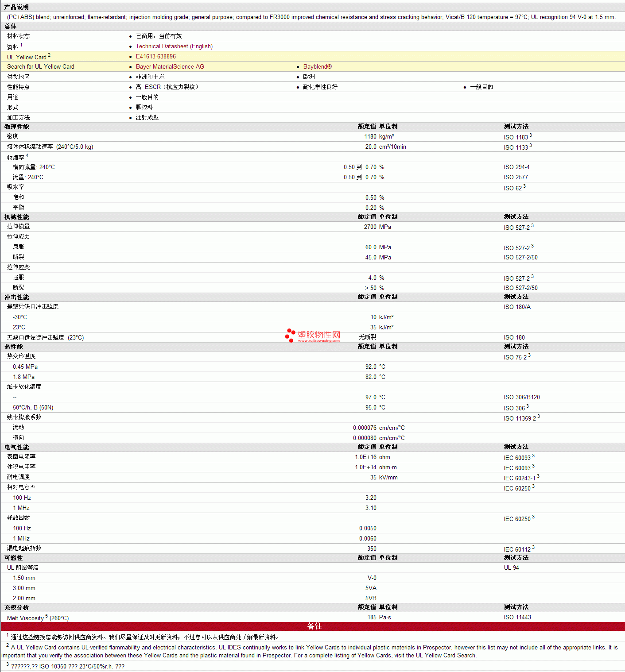Select yield stress value 60.0 MPa

(x=378, y=247)
